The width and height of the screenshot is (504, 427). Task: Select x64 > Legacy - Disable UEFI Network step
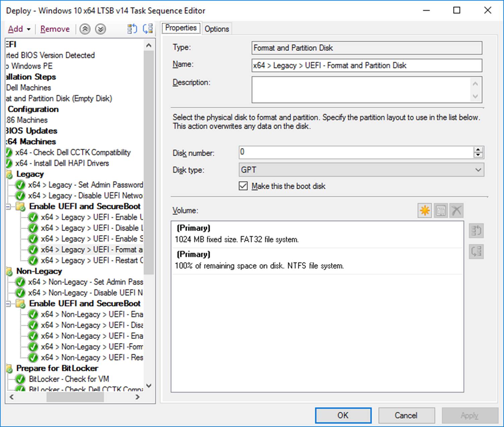coord(85,196)
